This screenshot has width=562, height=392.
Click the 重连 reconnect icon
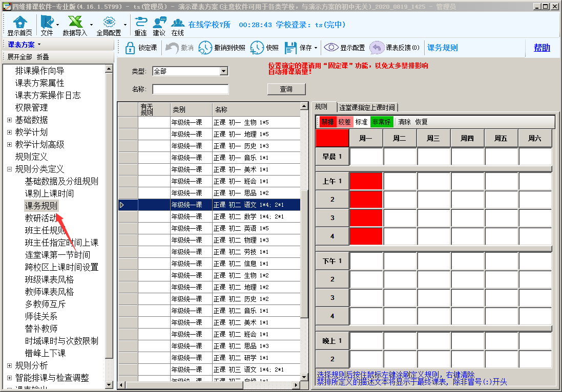[140, 23]
